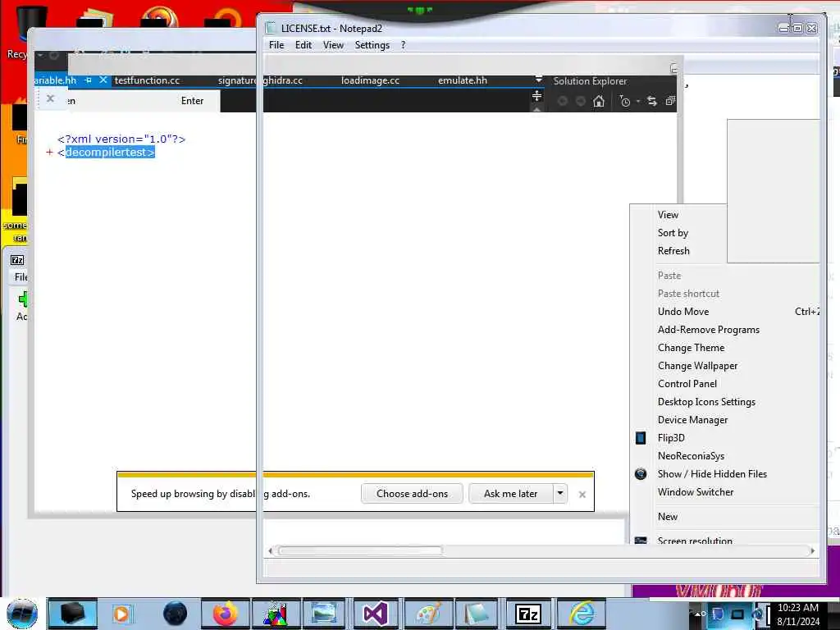The width and height of the screenshot is (840, 630).
Task: Open pending changes filter dropdown arrow
Action: coord(638,101)
